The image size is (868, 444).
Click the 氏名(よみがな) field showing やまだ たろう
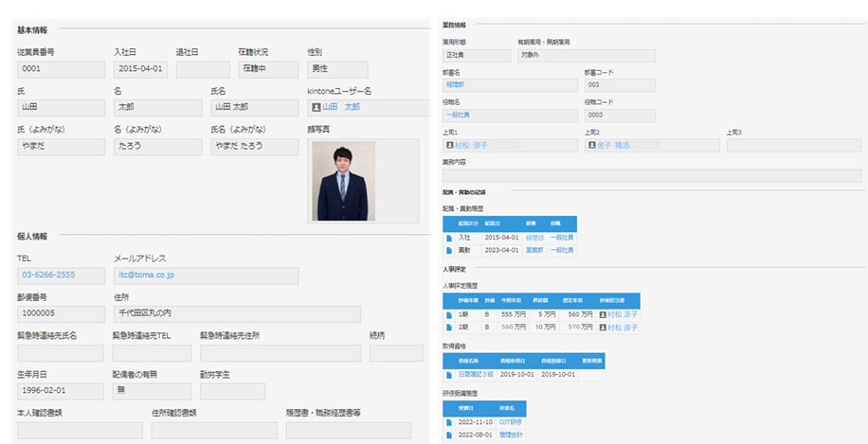(x=255, y=147)
